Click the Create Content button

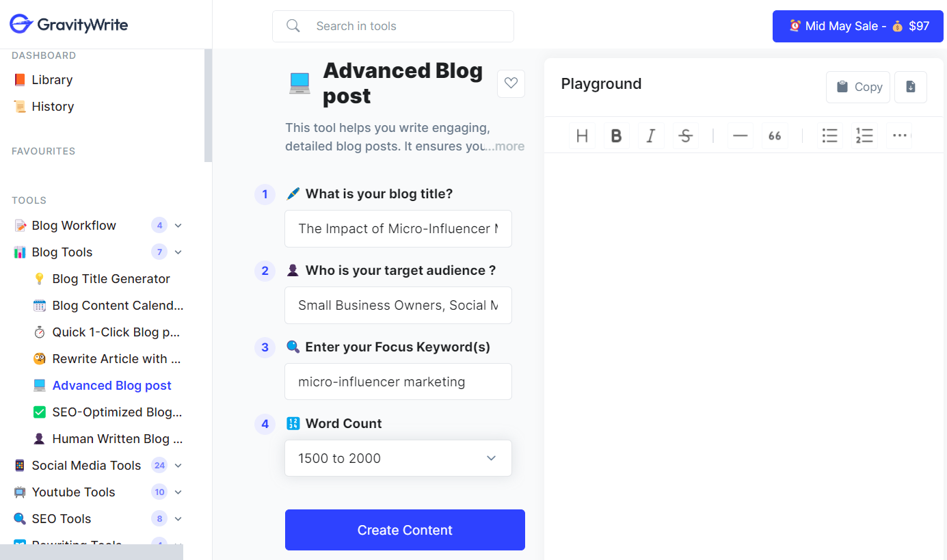405,530
